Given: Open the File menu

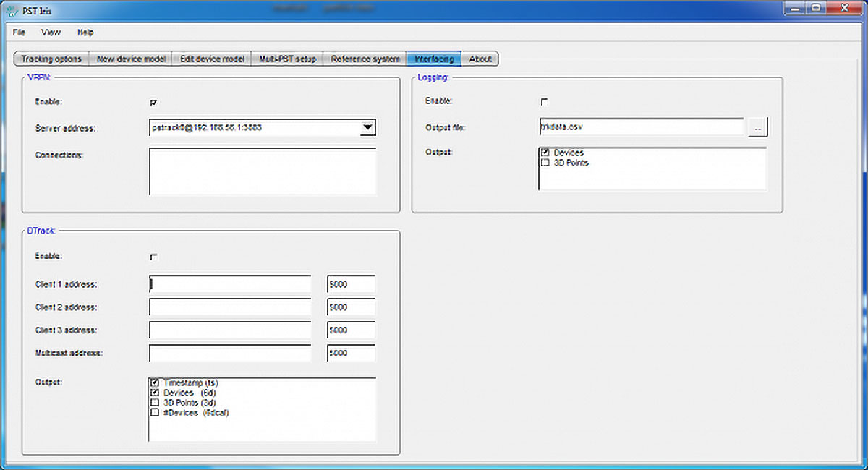Looking at the screenshot, I should tap(19, 33).
